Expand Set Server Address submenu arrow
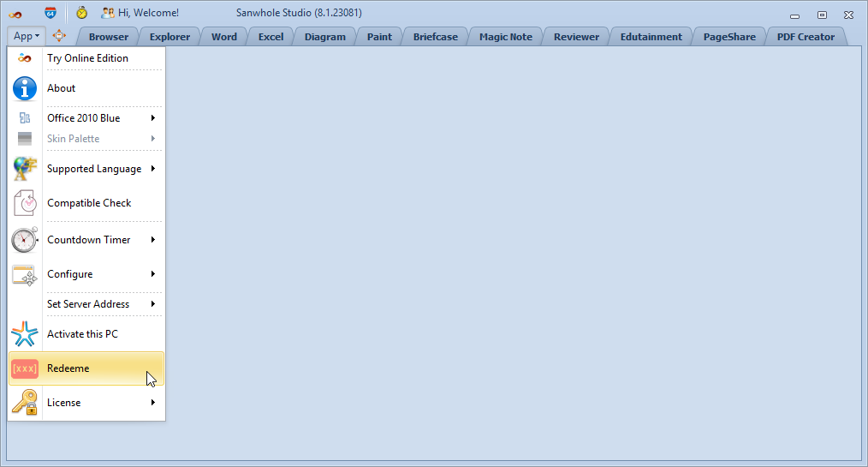Screen dimensions: 868x467 (152, 303)
